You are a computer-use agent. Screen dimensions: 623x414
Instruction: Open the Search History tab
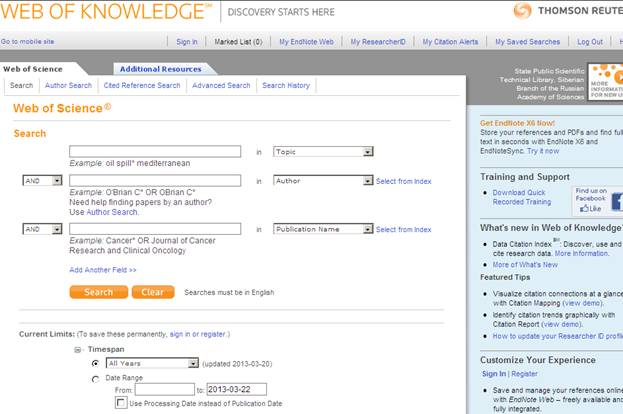tap(286, 85)
